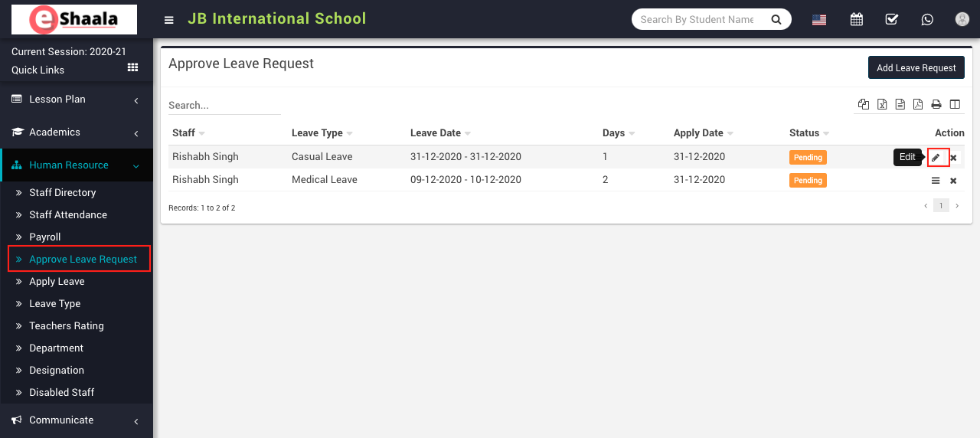
Task: Go to Payroll in sidebar menu
Action: pyautogui.click(x=44, y=237)
